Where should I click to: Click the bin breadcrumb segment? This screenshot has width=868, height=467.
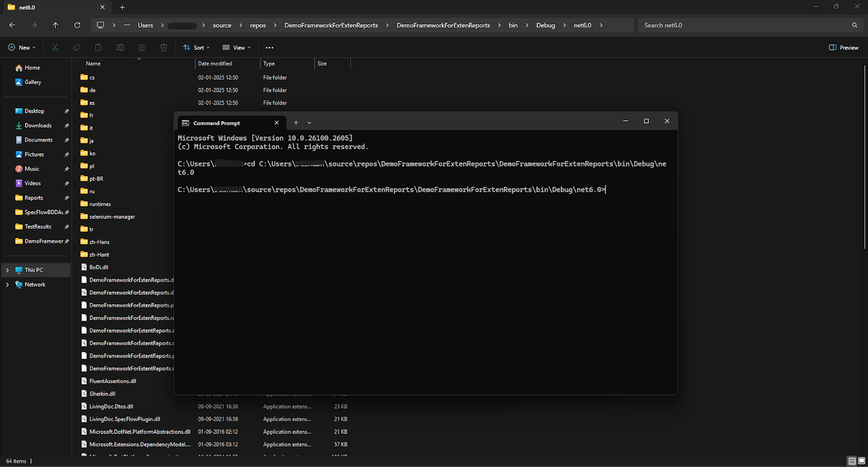click(513, 25)
